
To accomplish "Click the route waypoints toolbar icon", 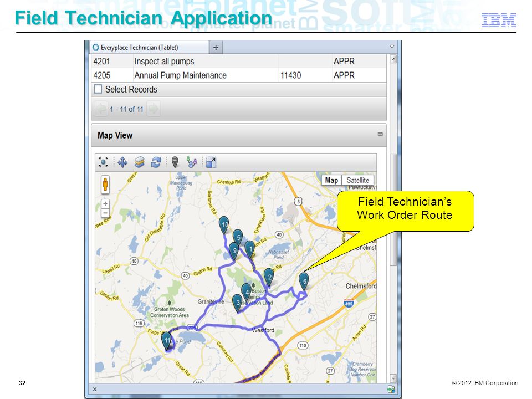I will (x=192, y=162).
